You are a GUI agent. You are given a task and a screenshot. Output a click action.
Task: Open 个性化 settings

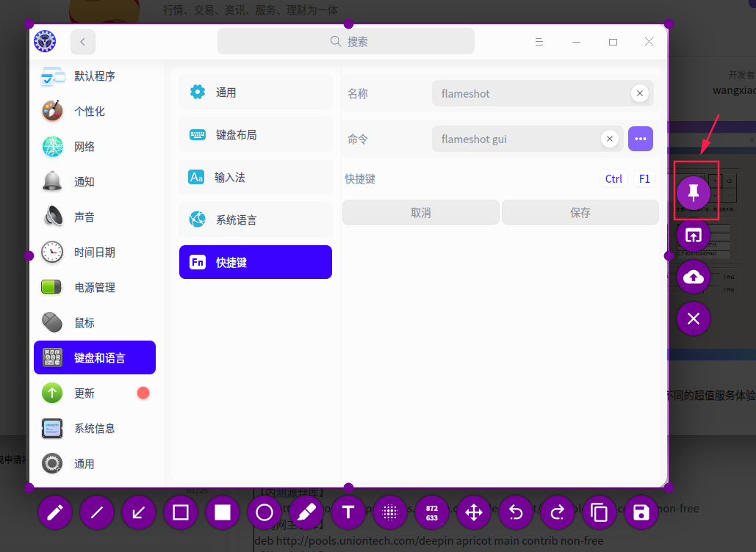(x=95, y=112)
